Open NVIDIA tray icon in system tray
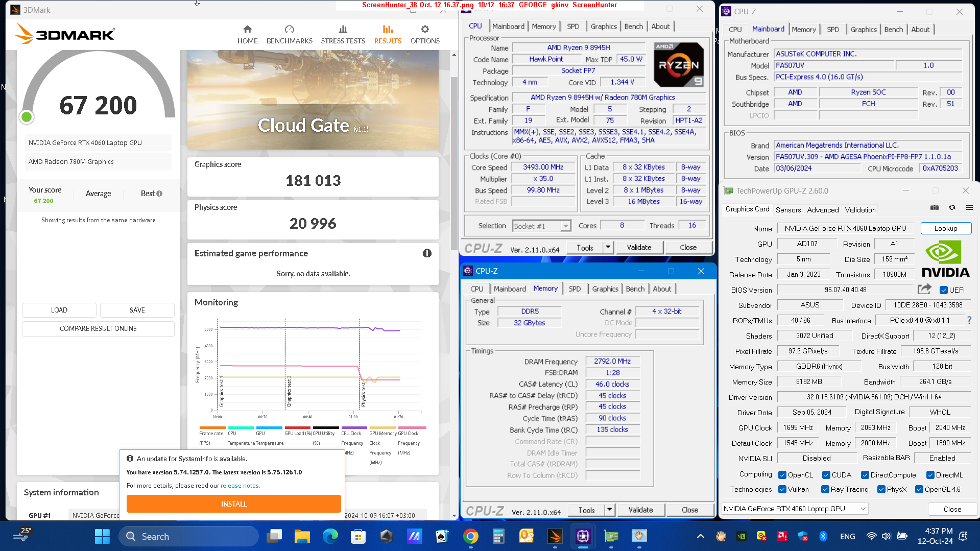Viewport: 980px width, 551px height. (x=741, y=536)
